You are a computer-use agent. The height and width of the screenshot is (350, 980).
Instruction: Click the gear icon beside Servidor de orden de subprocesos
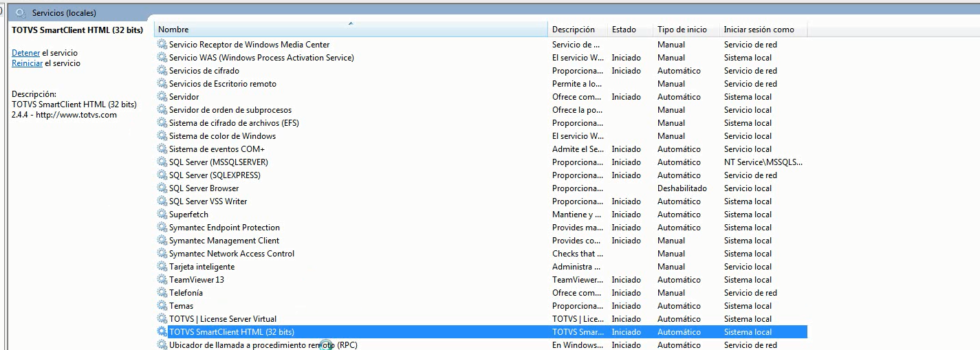coord(162,110)
